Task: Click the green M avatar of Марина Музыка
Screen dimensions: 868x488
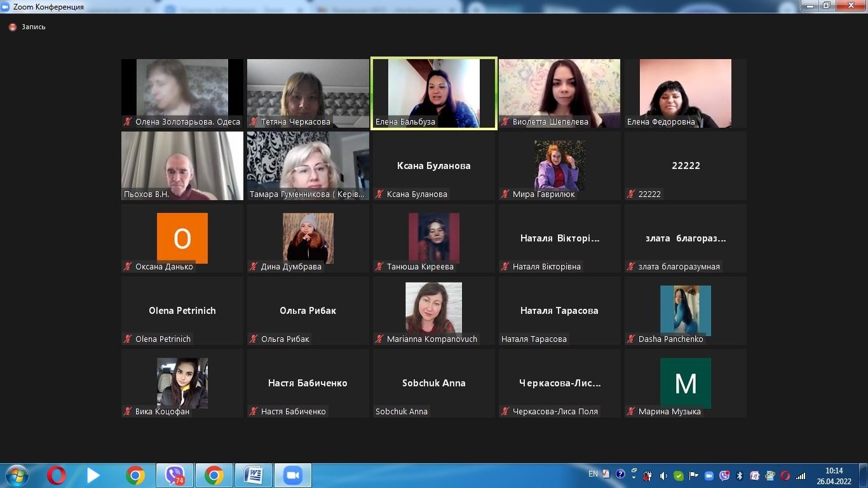Action: tap(685, 383)
